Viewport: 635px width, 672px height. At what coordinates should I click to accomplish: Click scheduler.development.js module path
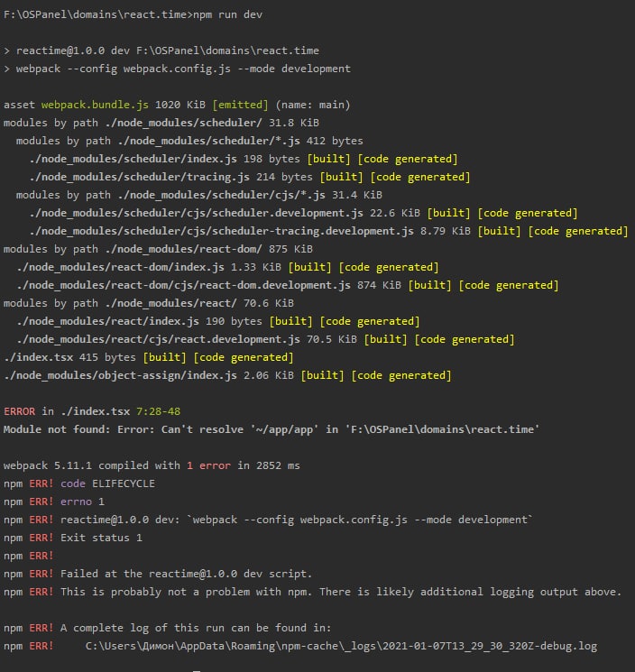196,213
